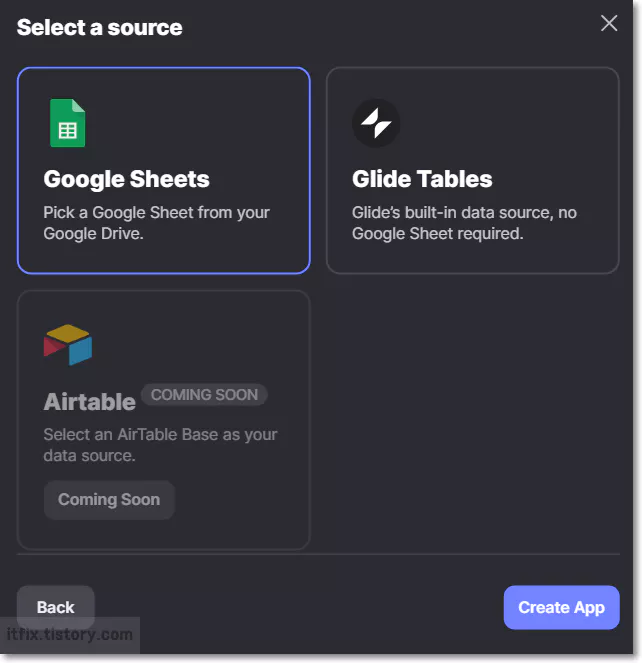Image resolution: width=642 pixels, height=663 pixels.
Task: Click the Coming Soon button under Airtable
Action: point(109,499)
